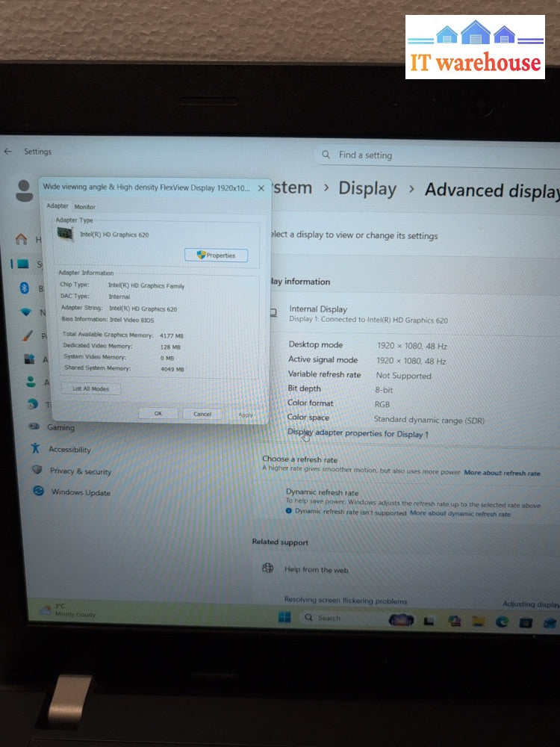Open More about dynamic refresh rate link

[460, 514]
